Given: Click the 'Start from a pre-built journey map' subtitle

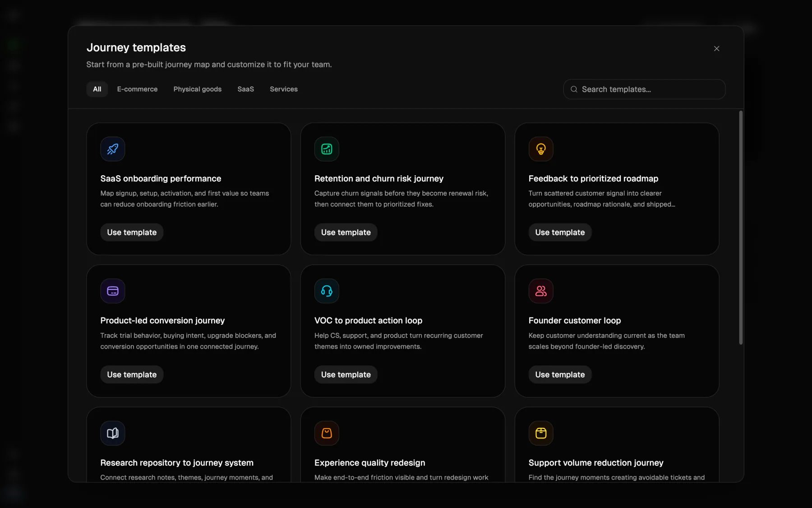Looking at the screenshot, I should point(209,64).
